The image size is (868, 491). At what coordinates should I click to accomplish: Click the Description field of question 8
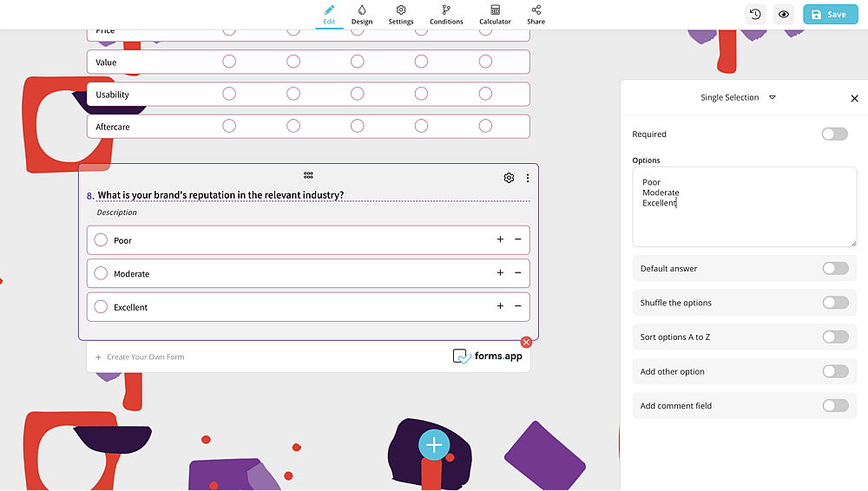point(117,213)
